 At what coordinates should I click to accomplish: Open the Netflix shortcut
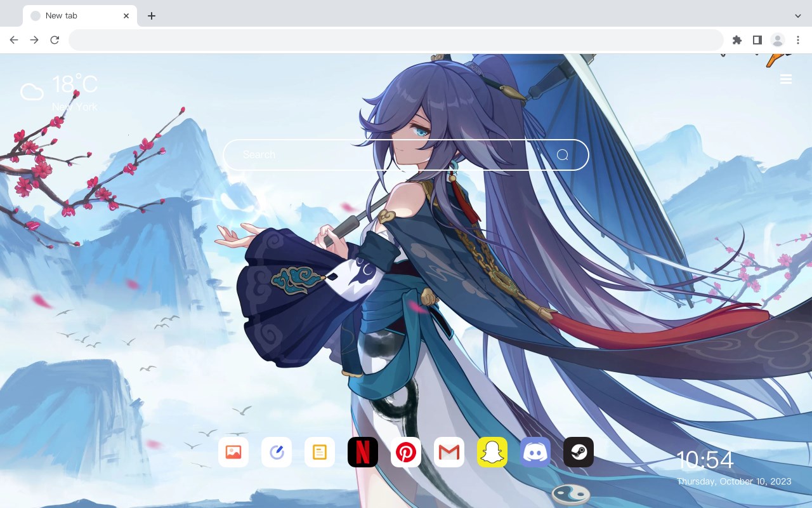coord(363,452)
